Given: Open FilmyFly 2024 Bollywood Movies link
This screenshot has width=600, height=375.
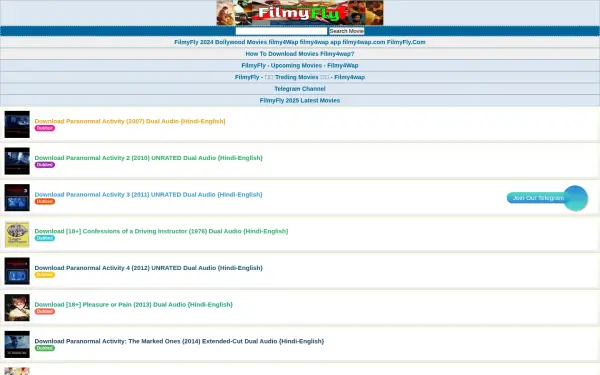Looking at the screenshot, I should (300, 42).
